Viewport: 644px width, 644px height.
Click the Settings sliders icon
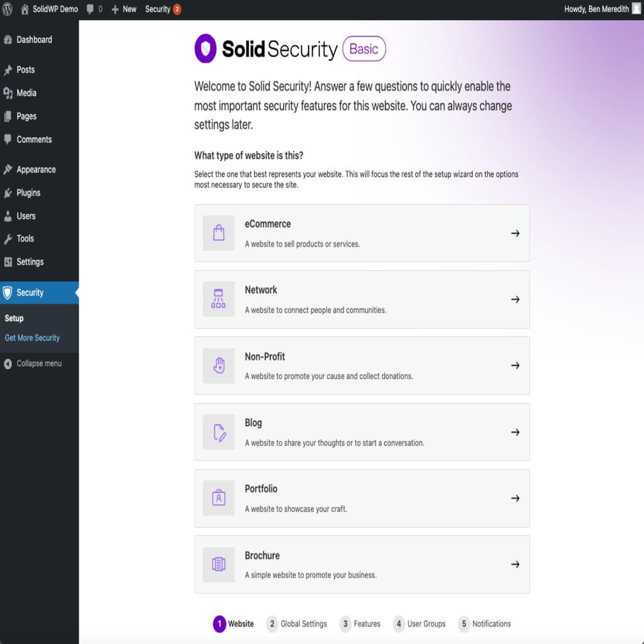[x=8, y=262]
